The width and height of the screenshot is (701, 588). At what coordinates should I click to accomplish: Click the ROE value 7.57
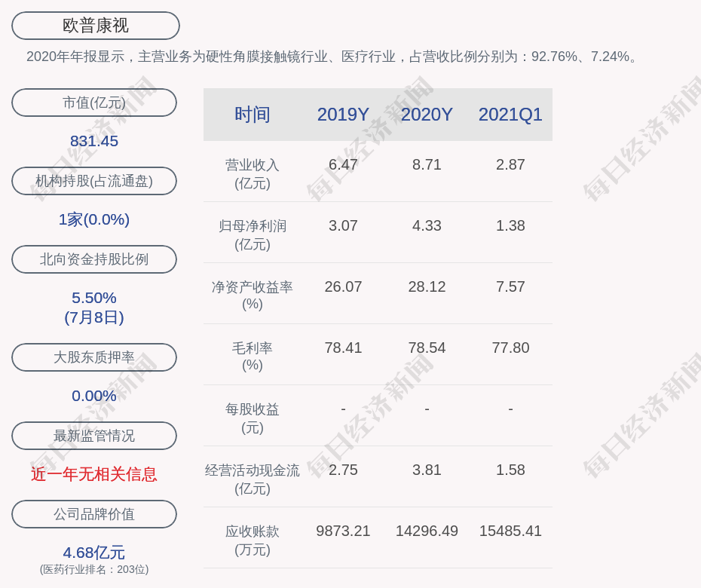coord(510,286)
